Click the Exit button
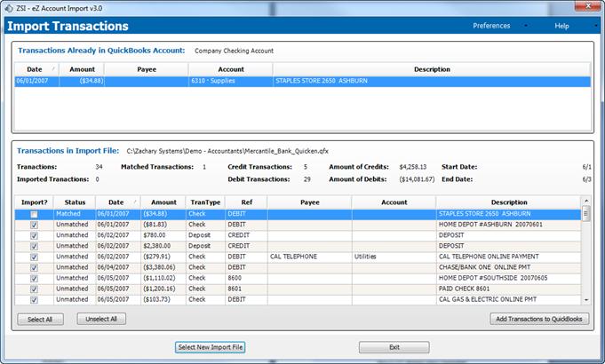The height and width of the screenshot is (364, 605). coord(394,347)
